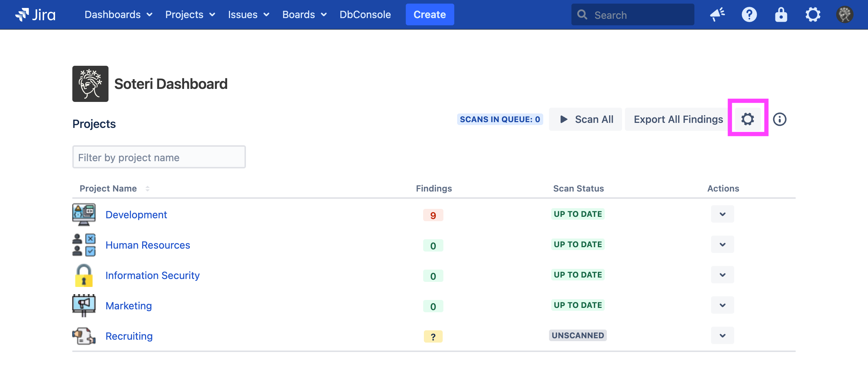Open actions dropdown for Information Security
This screenshot has height=378, width=868.
click(x=722, y=275)
